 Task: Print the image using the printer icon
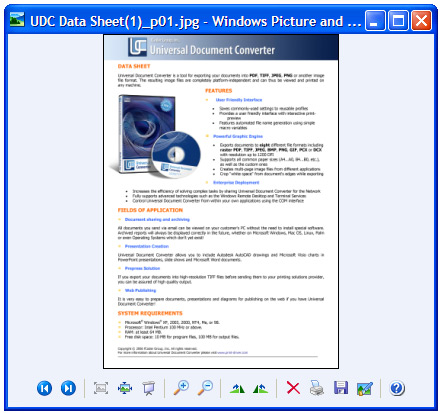317,388
